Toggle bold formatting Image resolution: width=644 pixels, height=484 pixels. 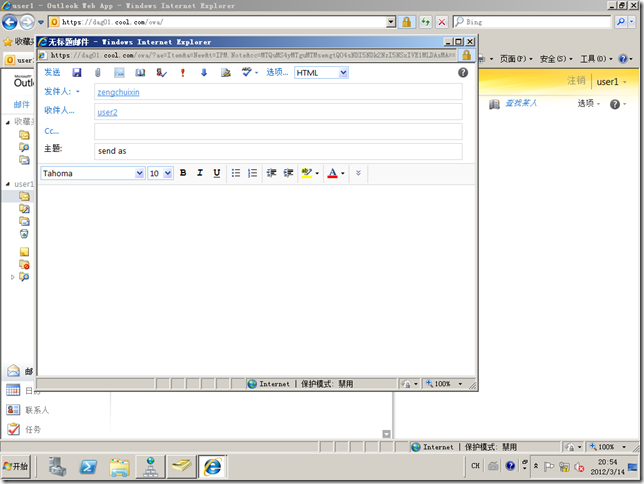coord(183,173)
